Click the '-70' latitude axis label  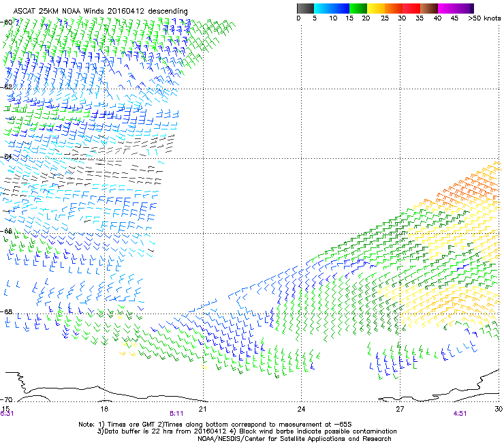[6, 399]
